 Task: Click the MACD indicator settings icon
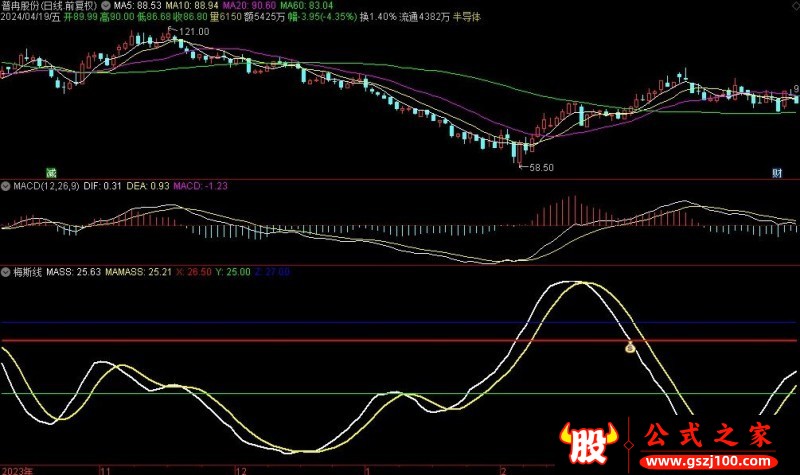point(6,186)
